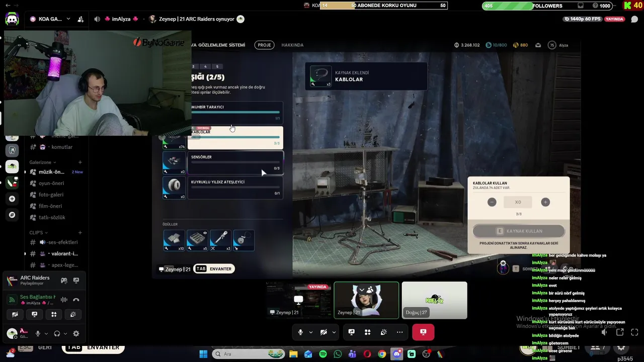Expand the KOA GA... server dropdown

point(68,19)
